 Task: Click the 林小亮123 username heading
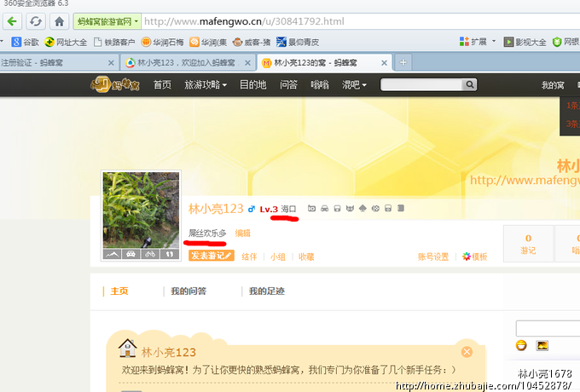pyautogui.click(x=216, y=209)
